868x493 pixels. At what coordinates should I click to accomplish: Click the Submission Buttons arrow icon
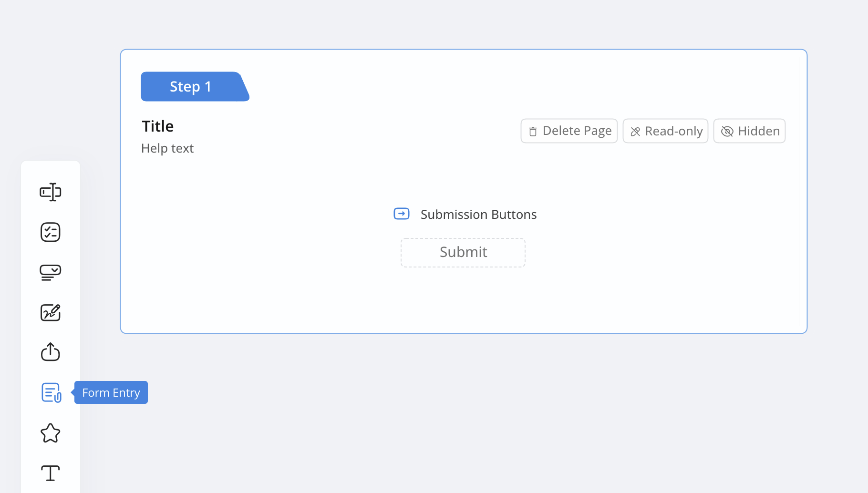pyautogui.click(x=401, y=214)
